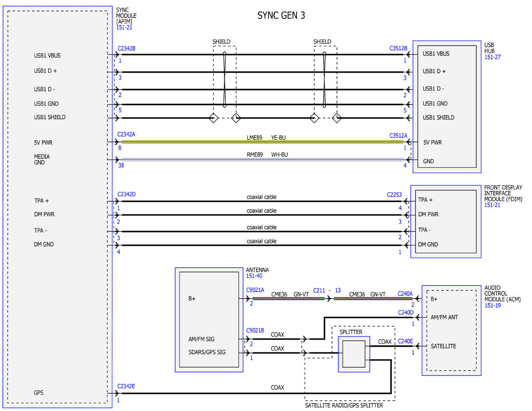Click USB1 D - label in SYNC module
The image size is (532, 411).
45,89
